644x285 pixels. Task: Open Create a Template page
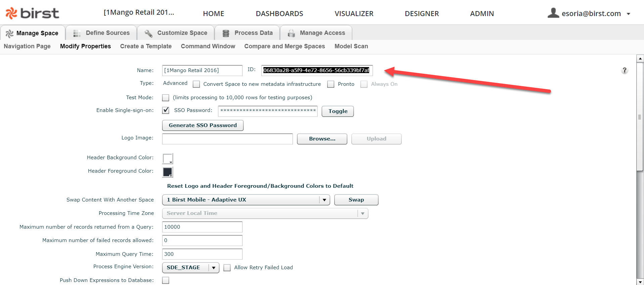(x=146, y=46)
